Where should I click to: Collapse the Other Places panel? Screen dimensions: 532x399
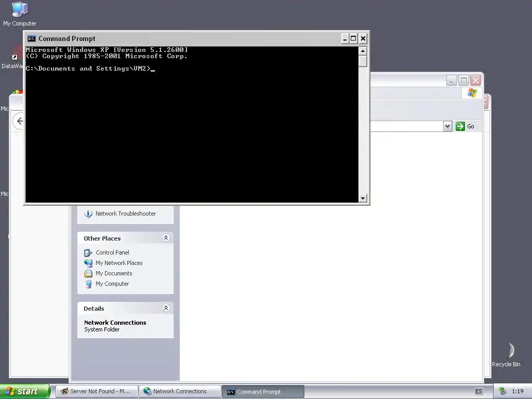coord(166,238)
